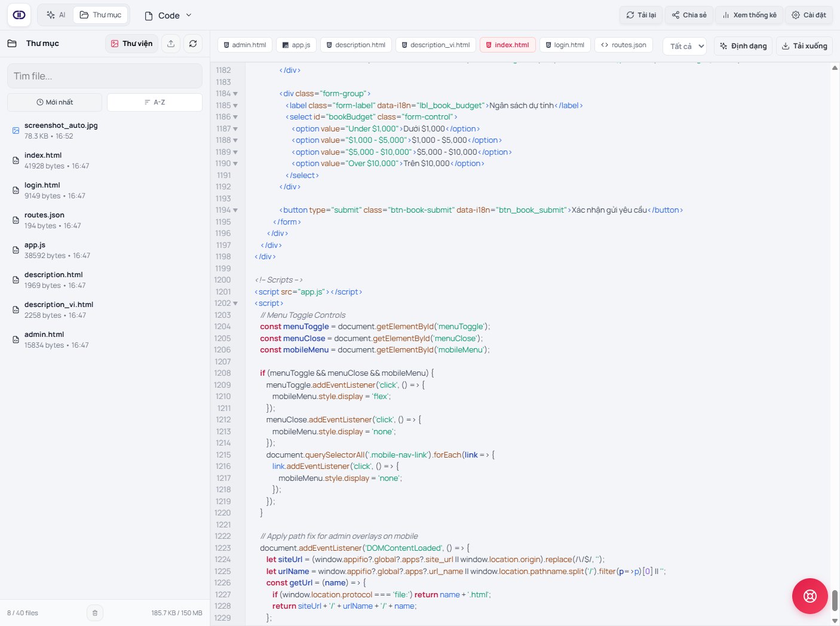
Task: Click the Chia sẻ share button
Action: tap(689, 15)
